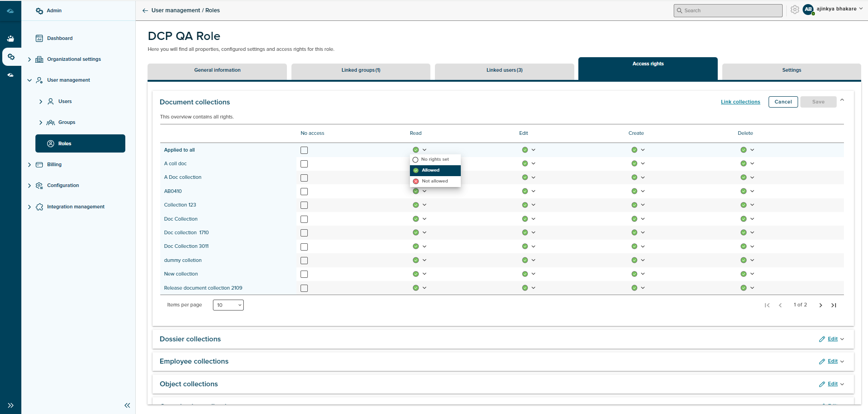This screenshot has width=868, height=414.
Task: Click the Edit pencil icon for Dossier collections
Action: click(x=822, y=339)
